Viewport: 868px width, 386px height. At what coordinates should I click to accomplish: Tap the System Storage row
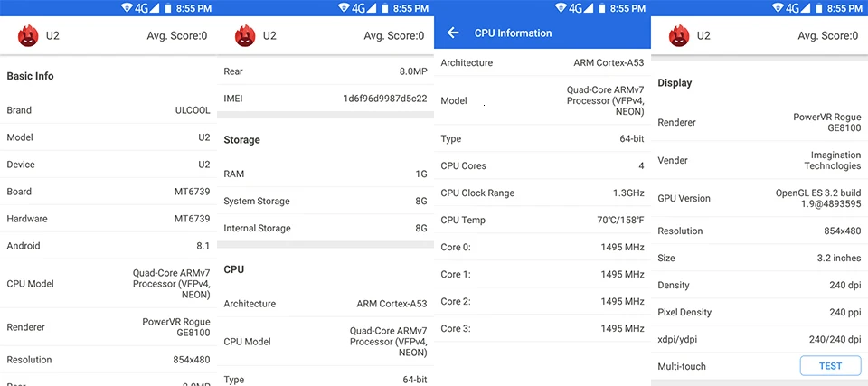[325, 201]
